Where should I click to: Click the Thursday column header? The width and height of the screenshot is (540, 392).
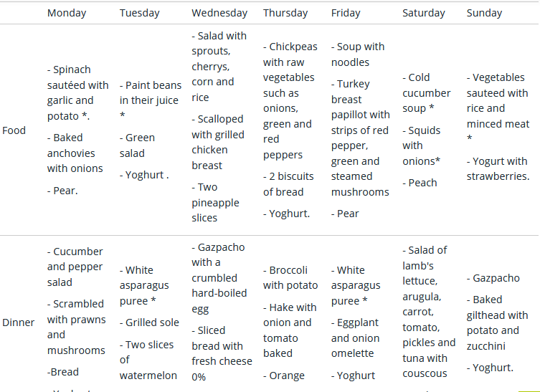click(285, 13)
